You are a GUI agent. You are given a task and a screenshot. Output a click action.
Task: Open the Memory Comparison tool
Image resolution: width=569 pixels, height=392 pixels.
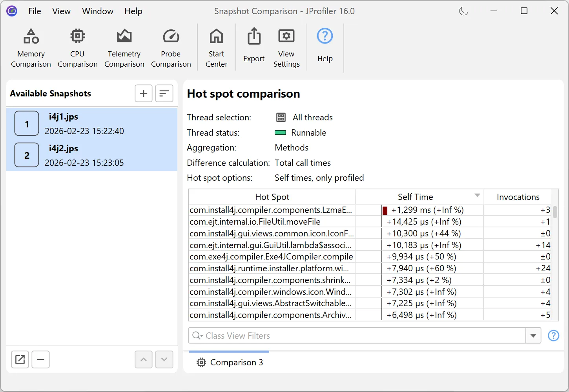[x=31, y=47]
